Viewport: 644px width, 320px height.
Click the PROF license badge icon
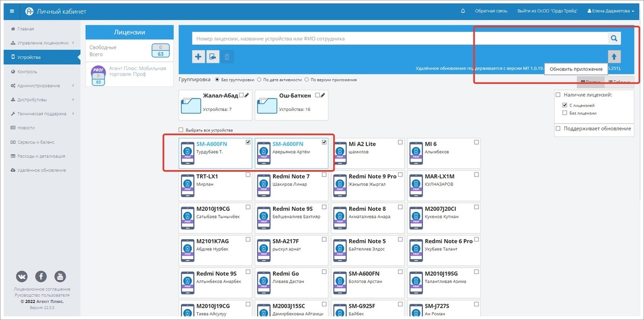[x=98, y=75]
